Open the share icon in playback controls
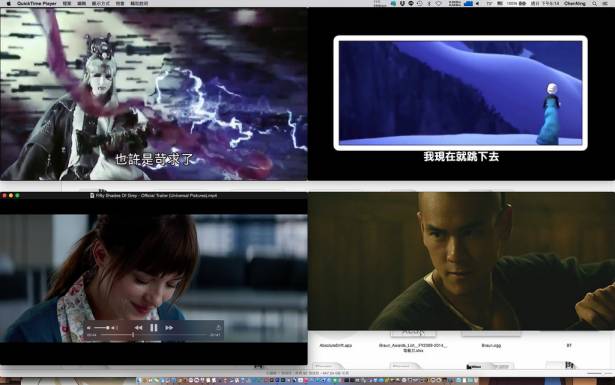The height and width of the screenshot is (385, 615). [x=218, y=327]
